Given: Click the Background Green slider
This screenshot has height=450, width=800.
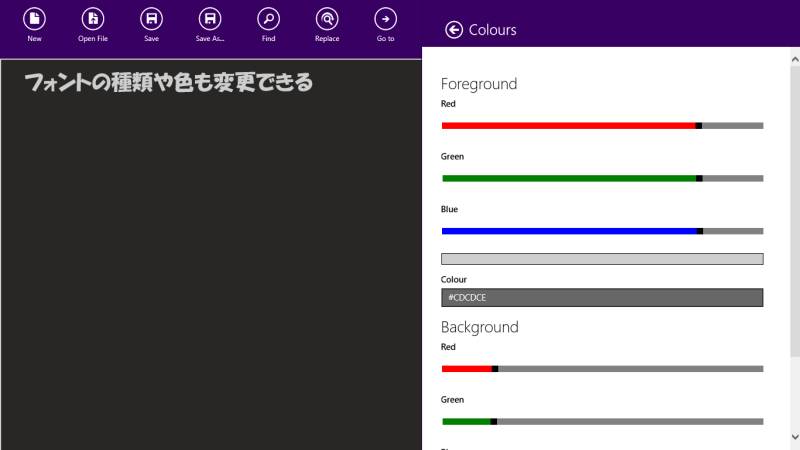Looking at the screenshot, I should (602, 421).
